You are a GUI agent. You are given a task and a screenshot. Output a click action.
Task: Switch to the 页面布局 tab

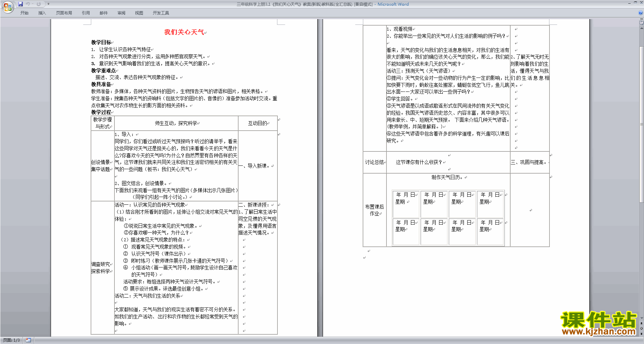click(64, 13)
